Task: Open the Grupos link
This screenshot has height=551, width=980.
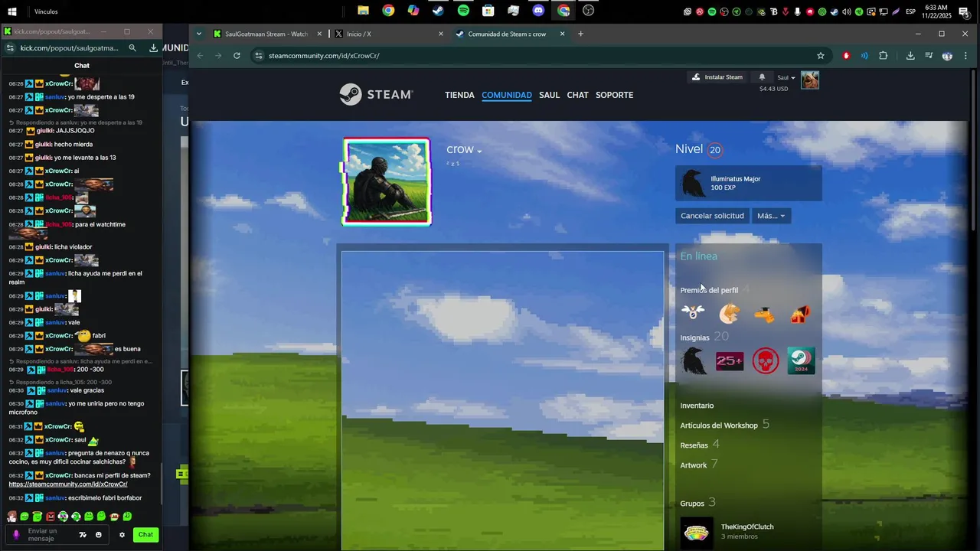Action: pos(692,504)
